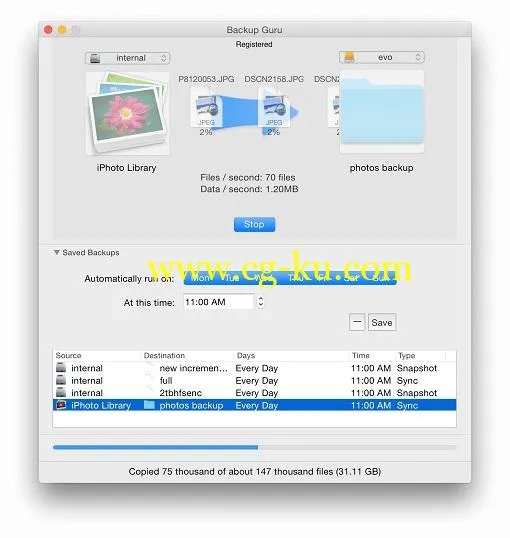
Task: Open the evo destination volume dropdown
Action: coord(382,57)
